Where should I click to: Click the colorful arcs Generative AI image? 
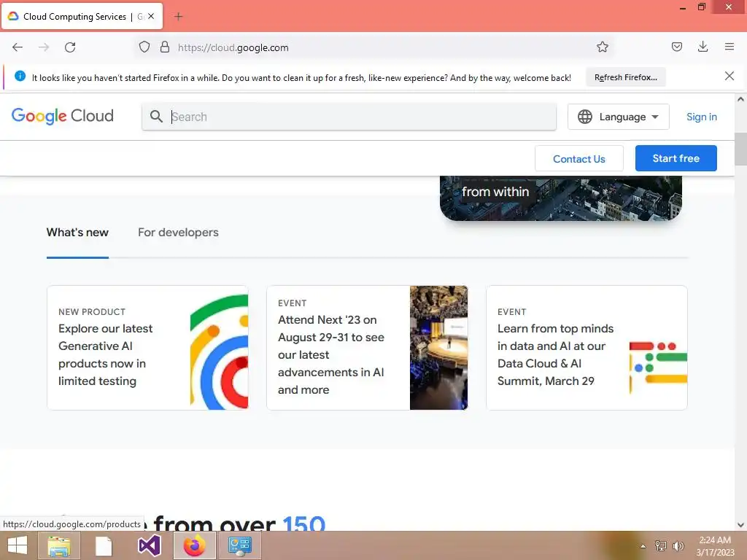click(x=219, y=352)
